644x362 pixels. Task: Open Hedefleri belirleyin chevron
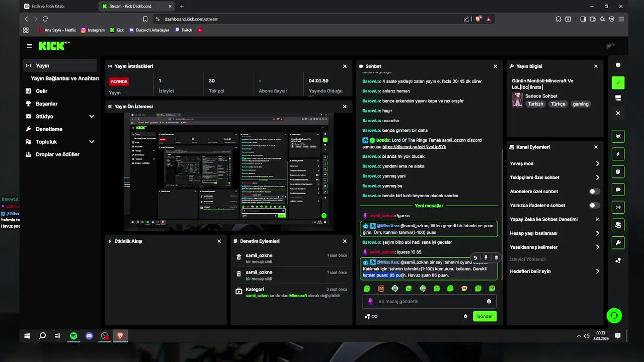coord(598,271)
